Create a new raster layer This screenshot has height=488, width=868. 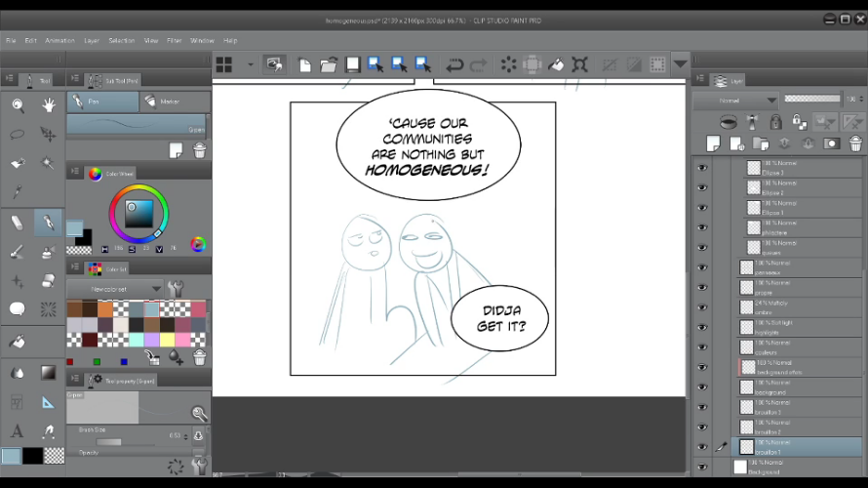(713, 144)
